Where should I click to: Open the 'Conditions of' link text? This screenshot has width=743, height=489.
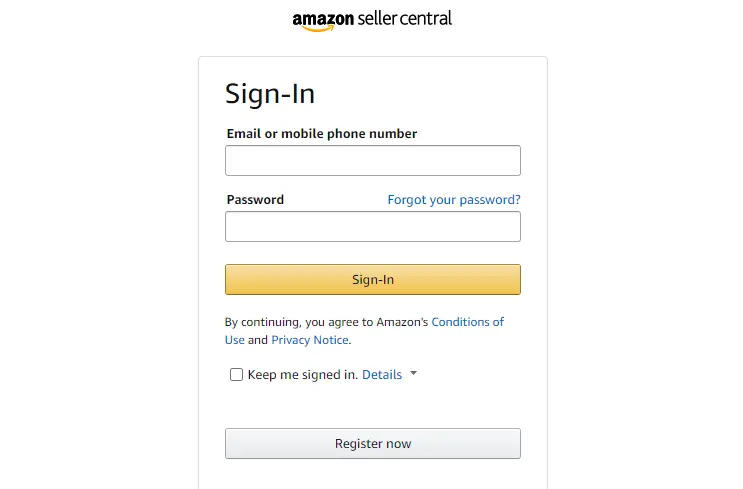point(467,322)
